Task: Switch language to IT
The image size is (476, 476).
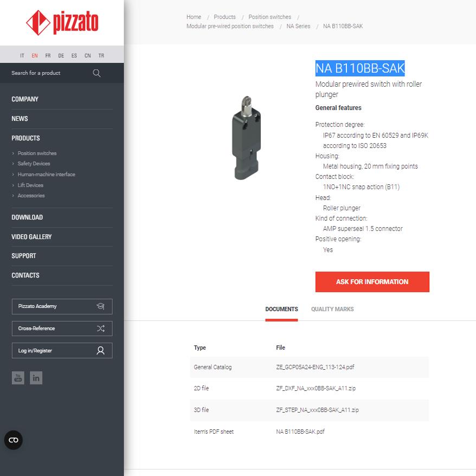Action: pos(22,55)
